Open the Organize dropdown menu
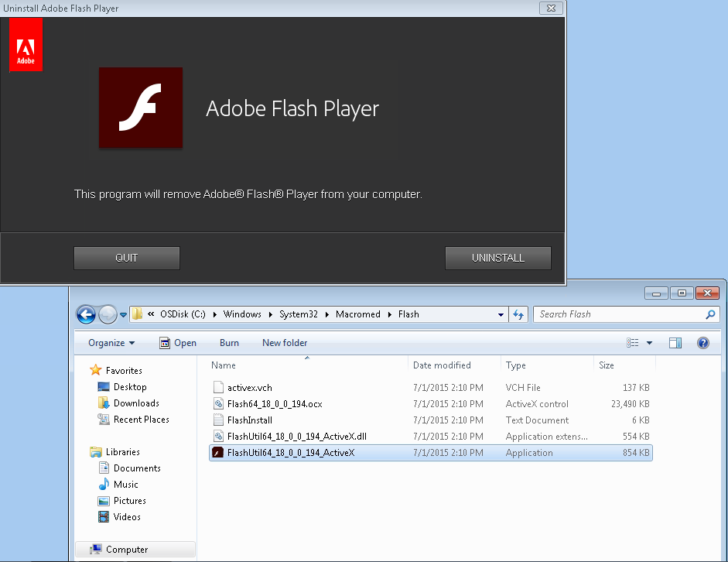Viewport: 728px width, 562px height. pyautogui.click(x=111, y=343)
